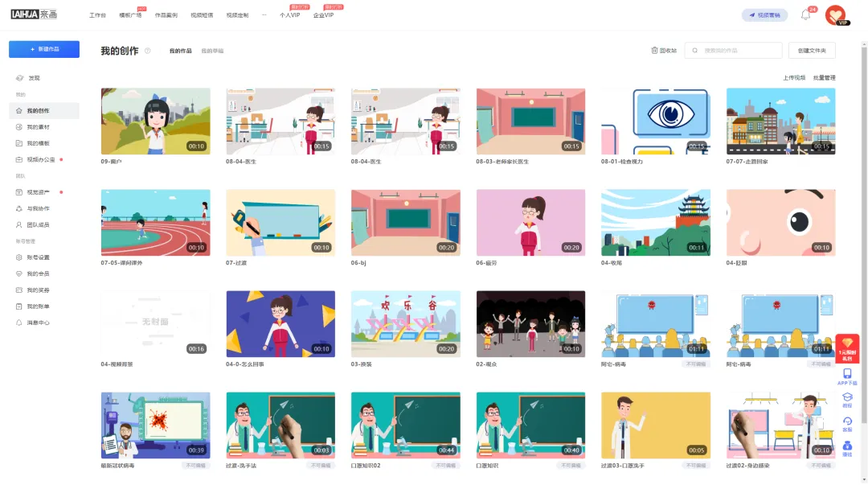Focus the 搜索我的作品 search field
The image size is (868, 485).
coord(734,51)
